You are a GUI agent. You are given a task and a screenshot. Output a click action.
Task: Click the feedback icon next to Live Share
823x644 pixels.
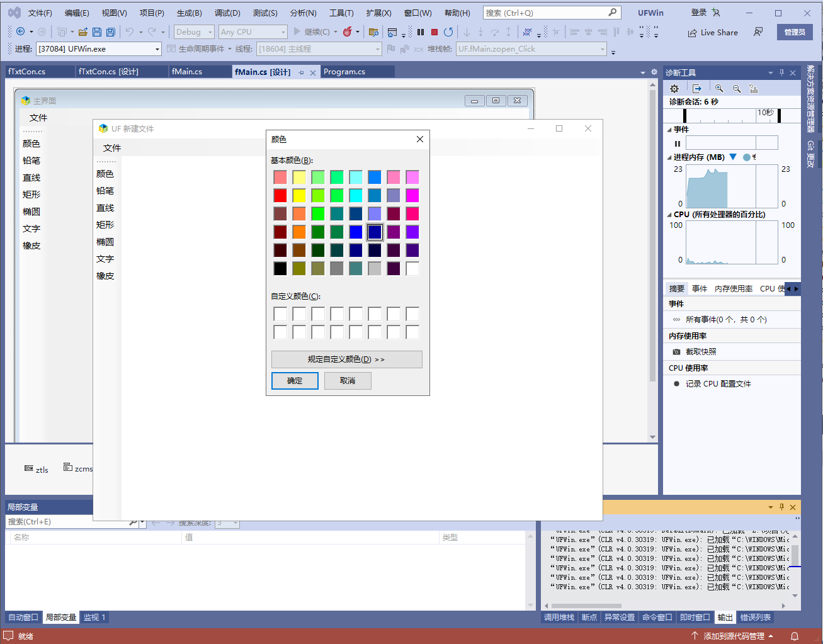(x=758, y=32)
